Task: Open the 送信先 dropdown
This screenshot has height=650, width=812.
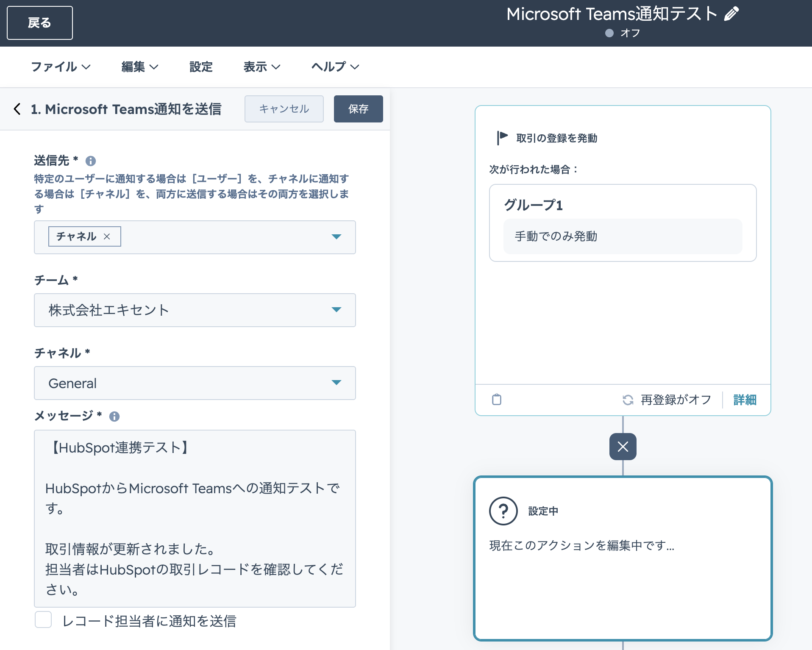Action: coord(195,237)
